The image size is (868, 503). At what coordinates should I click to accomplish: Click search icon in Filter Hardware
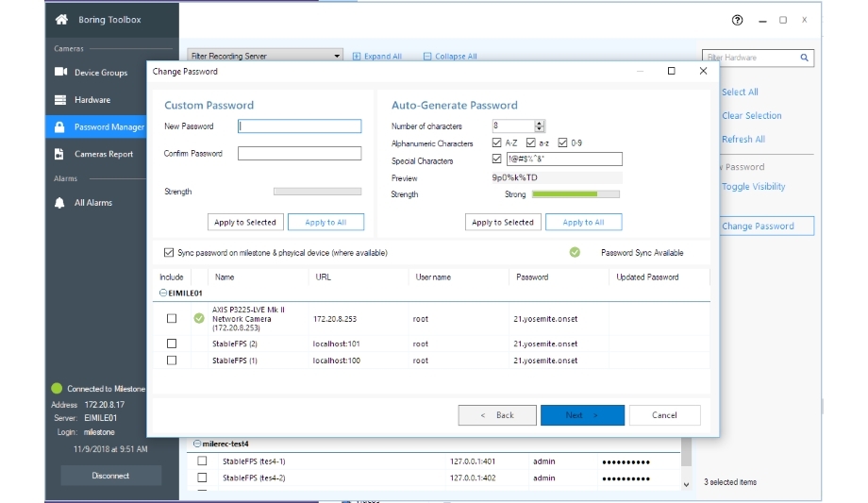coord(805,58)
